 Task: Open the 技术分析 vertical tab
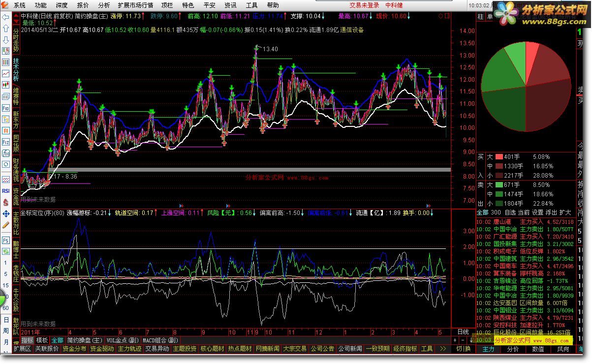(16, 70)
